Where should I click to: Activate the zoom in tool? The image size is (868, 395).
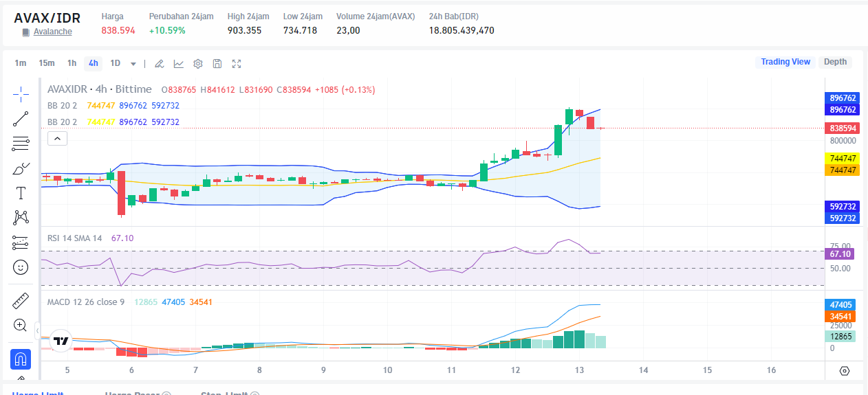point(21,325)
